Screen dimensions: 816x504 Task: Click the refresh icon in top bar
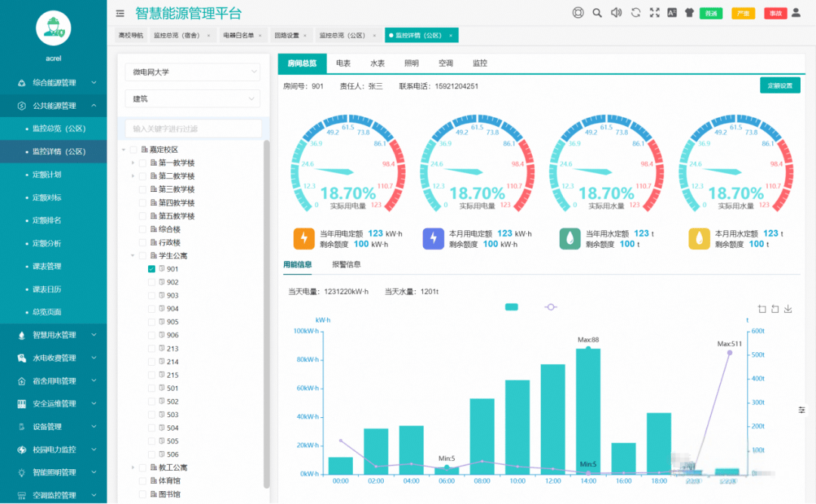pyautogui.click(x=635, y=13)
